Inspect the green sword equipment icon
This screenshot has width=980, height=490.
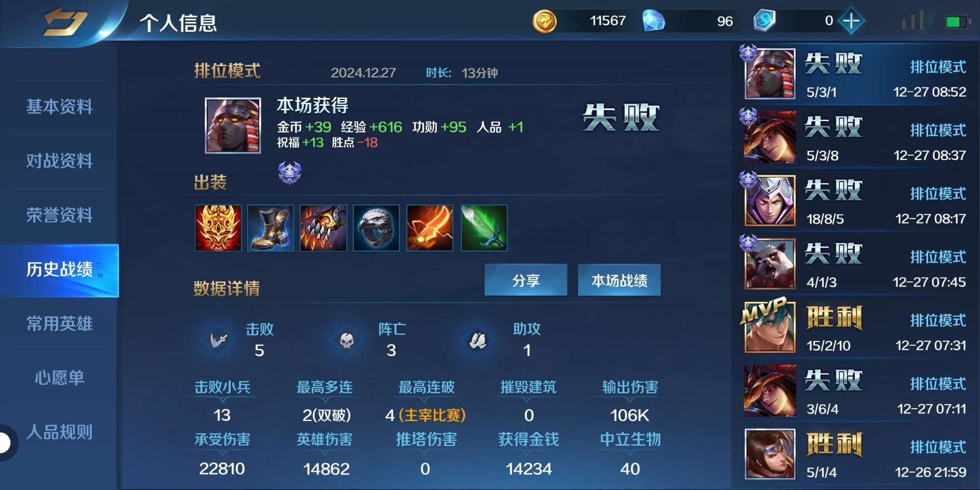[484, 228]
